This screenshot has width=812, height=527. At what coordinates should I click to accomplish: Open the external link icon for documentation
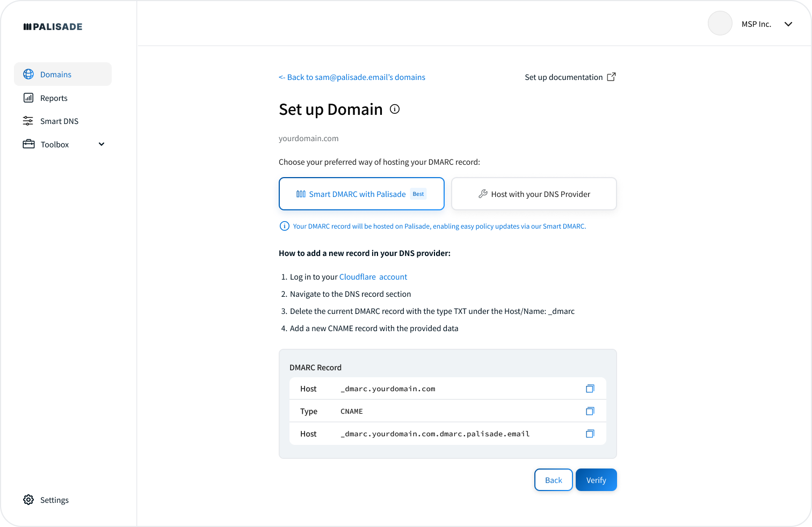pos(611,77)
